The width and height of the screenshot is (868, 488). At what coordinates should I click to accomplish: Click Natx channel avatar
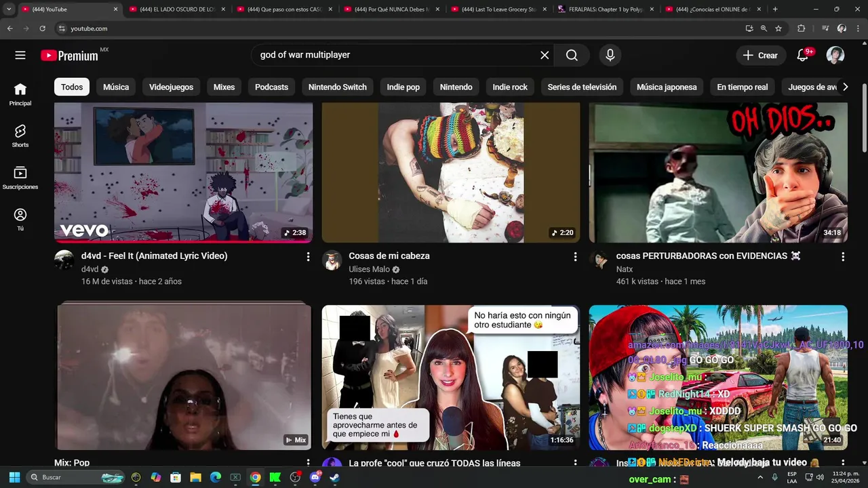[599, 260]
